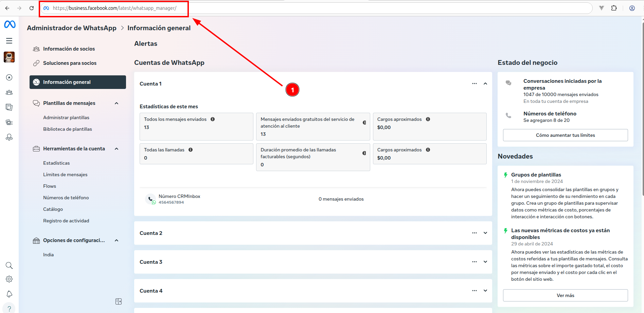
Task: Expand the Cuenta 3 section
Action: (x=485, y=262)
